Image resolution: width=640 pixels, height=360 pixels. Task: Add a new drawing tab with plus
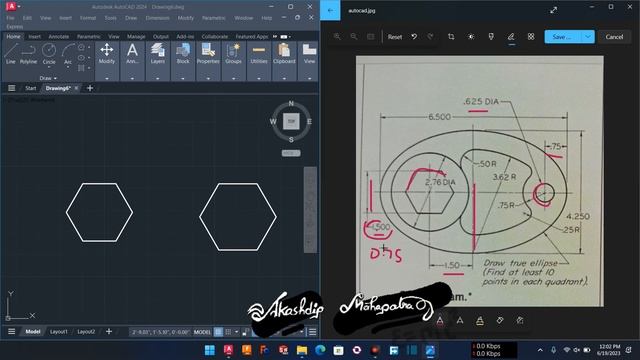90,88
